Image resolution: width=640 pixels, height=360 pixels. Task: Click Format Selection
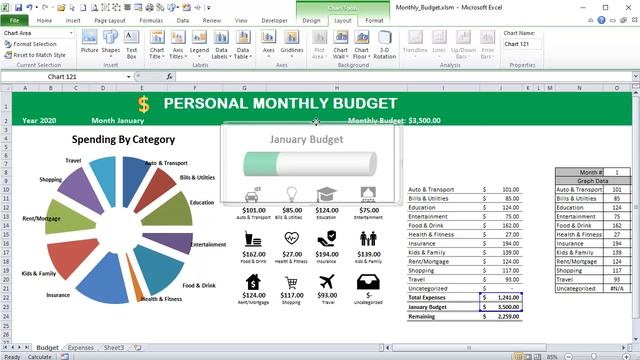pyautogui.click(x=31, y=44)
